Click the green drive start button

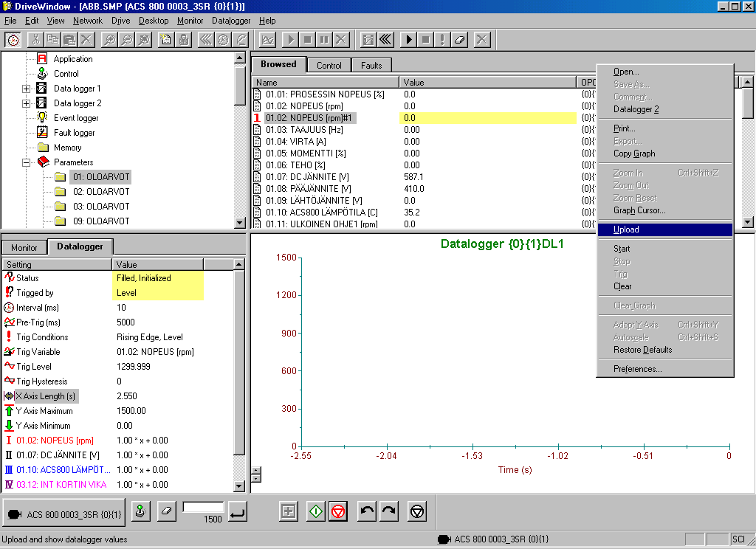coord(316,511)
